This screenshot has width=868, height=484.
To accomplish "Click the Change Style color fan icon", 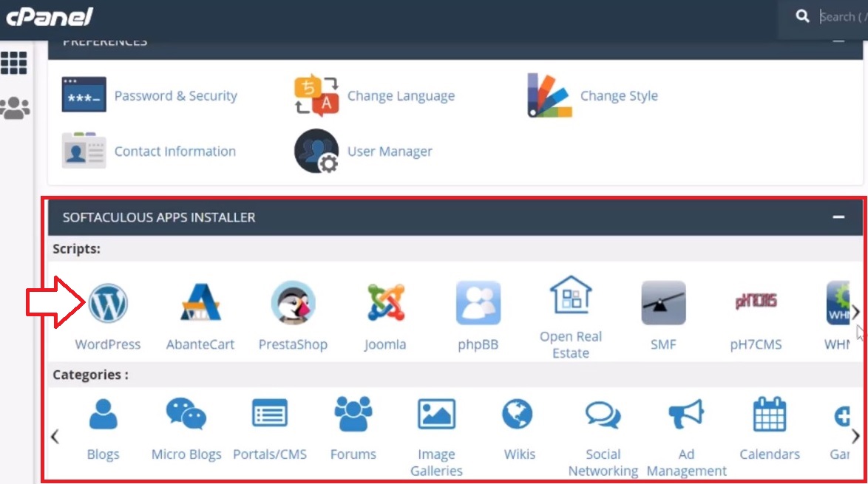I will 549,95.
